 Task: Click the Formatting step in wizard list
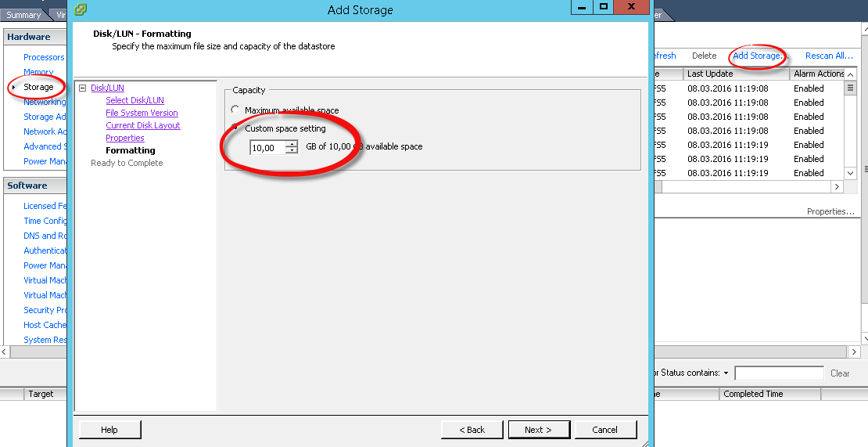pyautogui.click(x=130, y=150)
